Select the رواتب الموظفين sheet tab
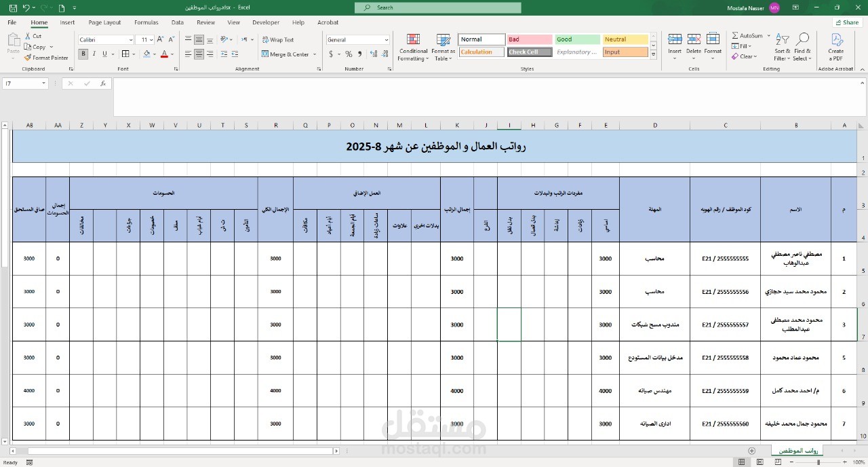868x467 pixels. (x=798, y=451)
